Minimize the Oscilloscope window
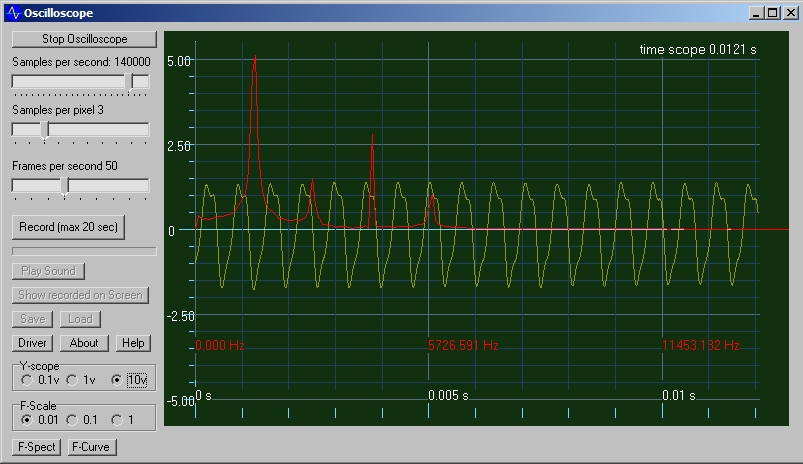This screenshot has height=464, width=803. [x=756, y=13]
